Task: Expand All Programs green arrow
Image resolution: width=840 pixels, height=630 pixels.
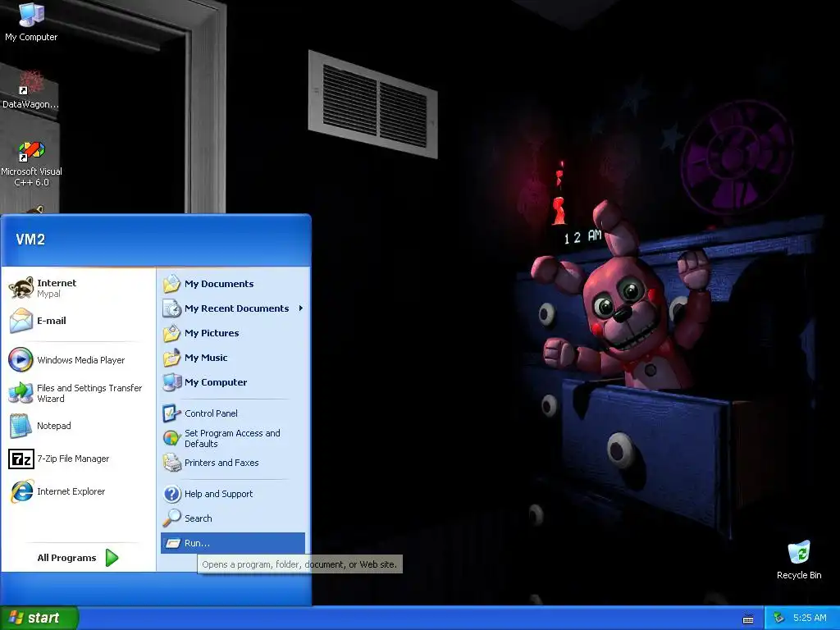Action: click(112, 558)
